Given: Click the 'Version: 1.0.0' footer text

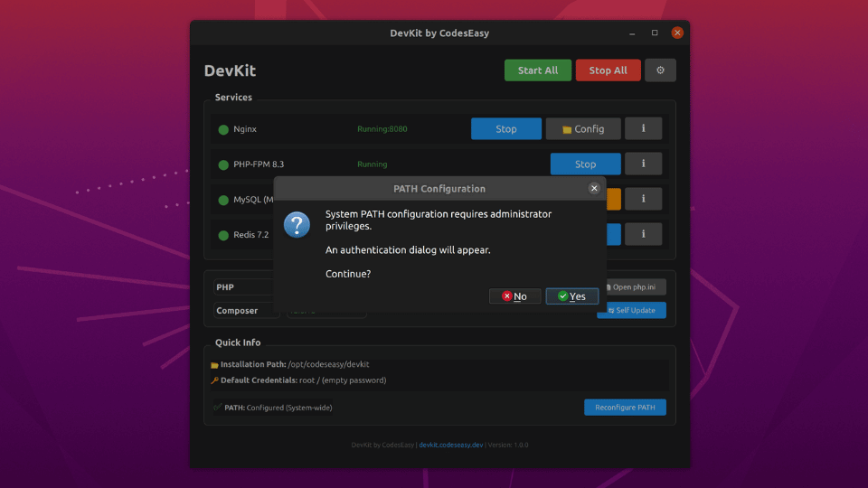Looking at the screenshot, I should [507, 445].
